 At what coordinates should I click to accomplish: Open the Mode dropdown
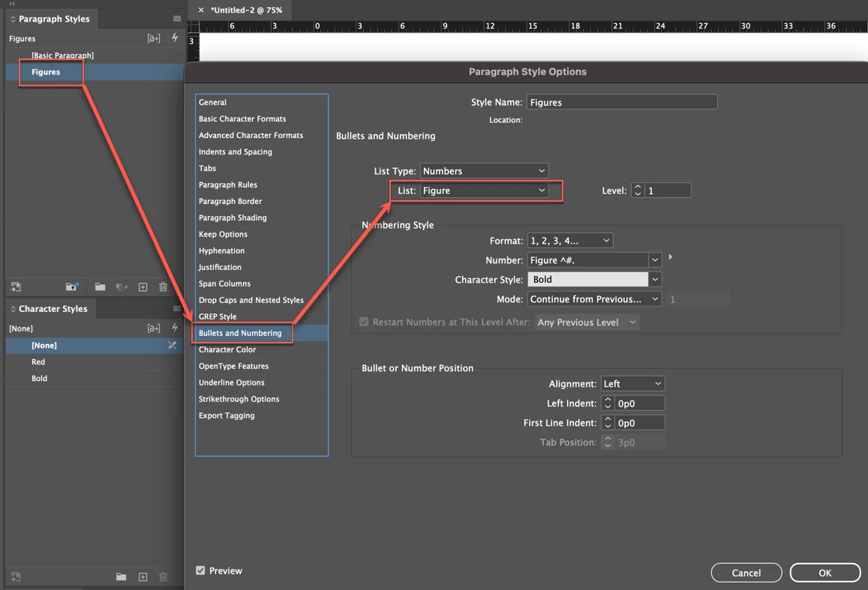click(594, 299)
